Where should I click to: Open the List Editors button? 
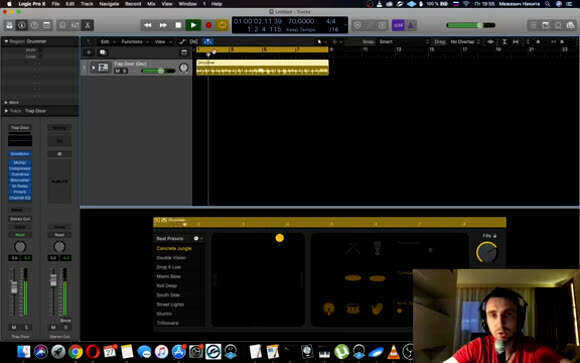point(533,25)
